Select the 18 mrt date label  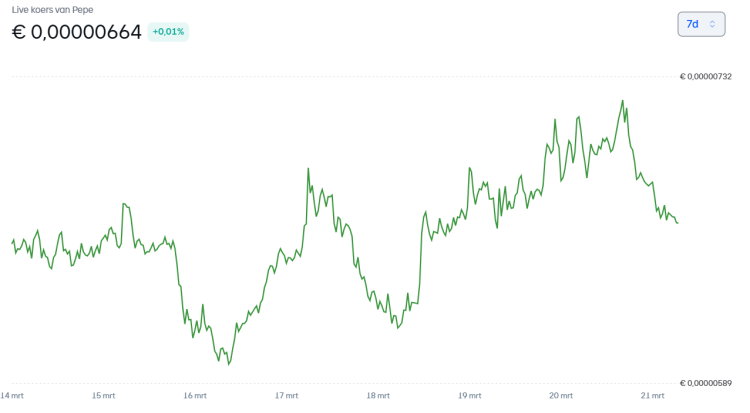coord(378,396)
